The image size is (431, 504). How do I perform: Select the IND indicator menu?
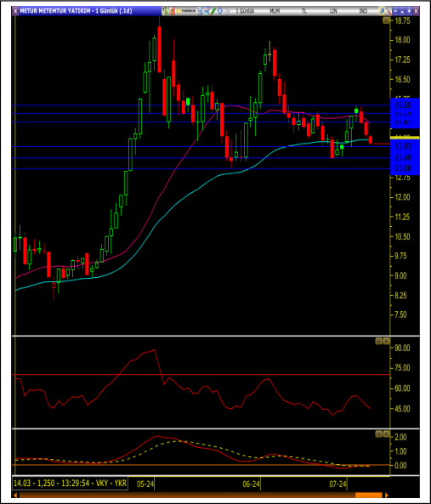363,11
